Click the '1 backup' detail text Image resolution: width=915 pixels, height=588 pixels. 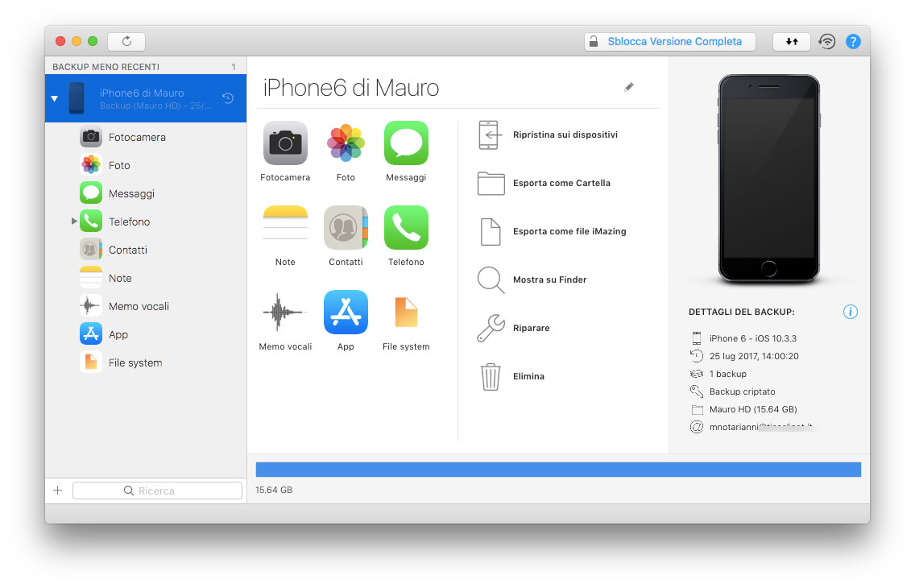pos(727,374)
